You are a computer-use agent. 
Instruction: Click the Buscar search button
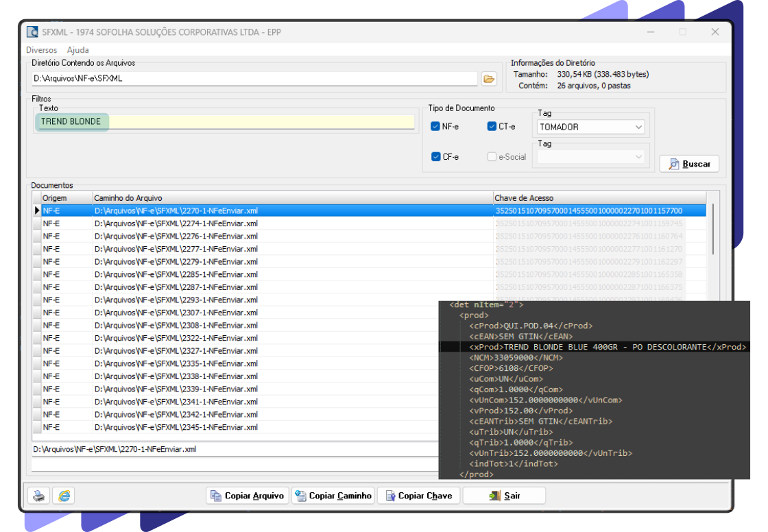[x=689, y=164]
